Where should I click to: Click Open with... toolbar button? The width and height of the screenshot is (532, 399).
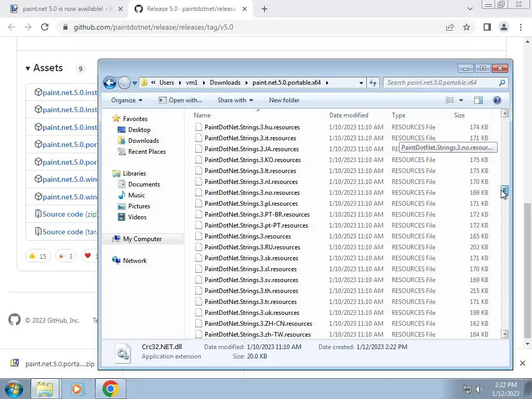coord(180,100)
